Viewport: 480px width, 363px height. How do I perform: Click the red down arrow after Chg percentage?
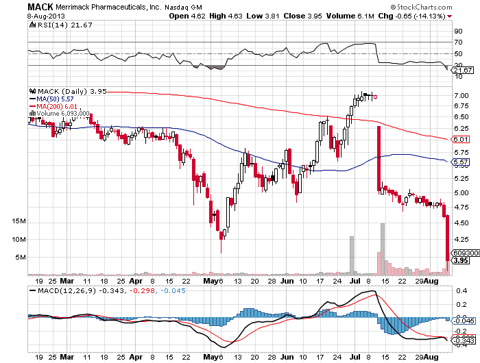(x=450, y=16)
